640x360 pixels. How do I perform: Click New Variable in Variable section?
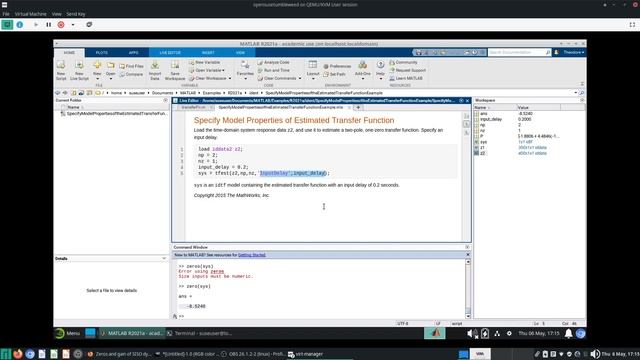point(204,62)
